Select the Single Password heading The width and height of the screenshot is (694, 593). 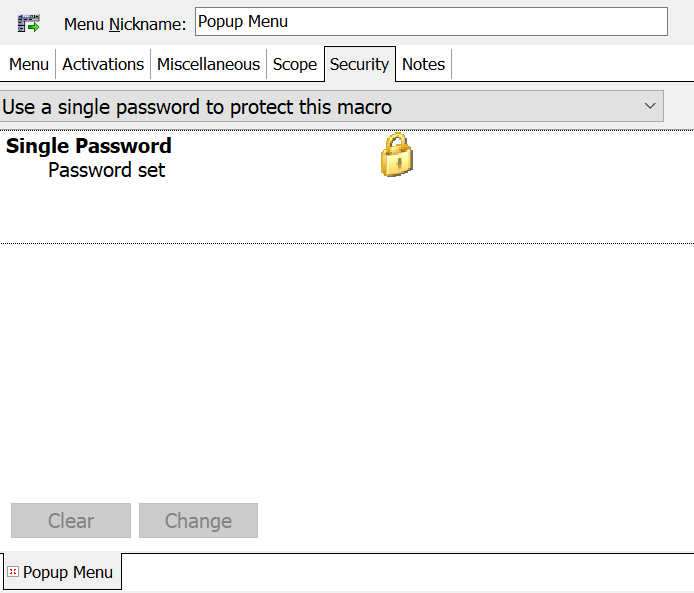click(89, 146)
